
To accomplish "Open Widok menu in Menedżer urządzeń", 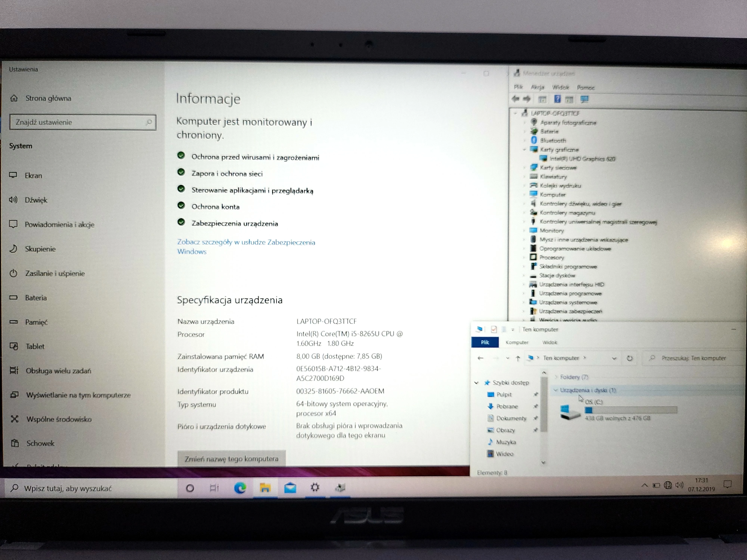I will [x=561, y=87].
